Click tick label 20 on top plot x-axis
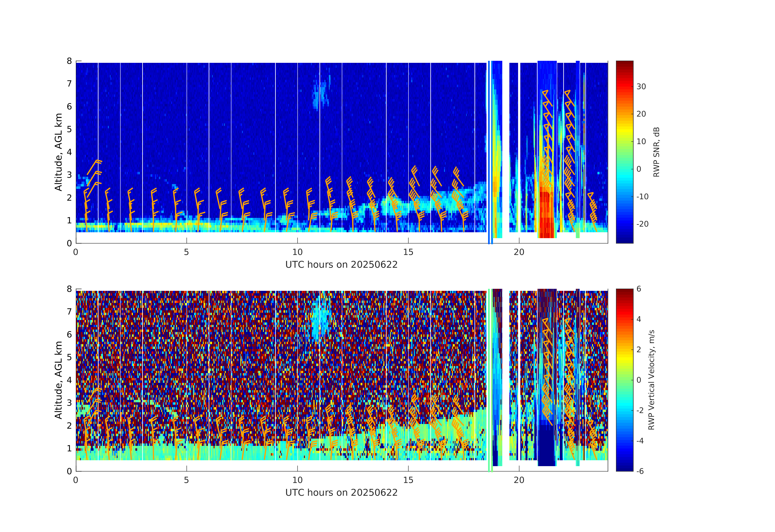This screenshot has height=532, width=775. (x=519, y=252)
